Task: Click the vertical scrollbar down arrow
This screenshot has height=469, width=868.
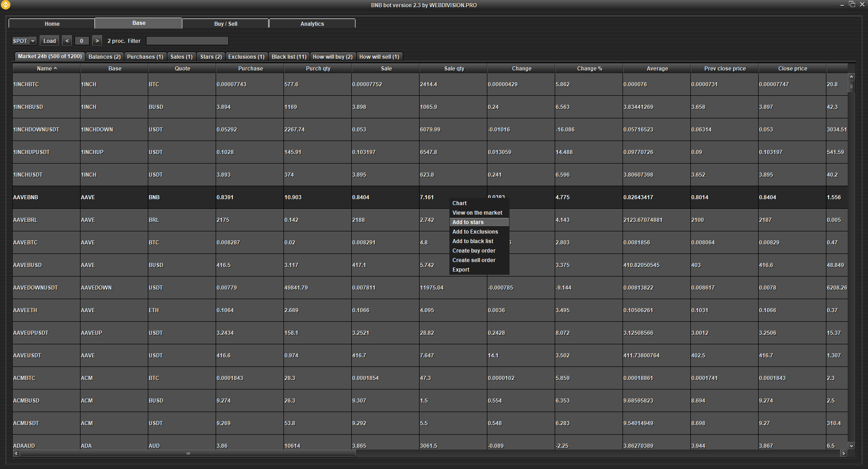Action: (851, 446)
